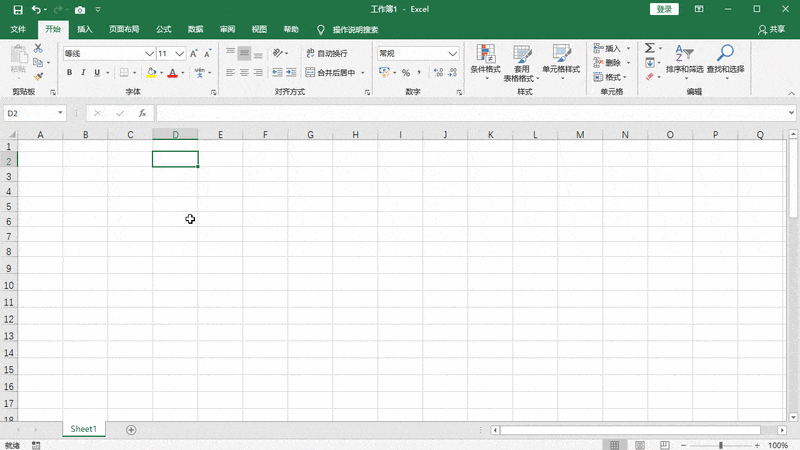Click the Share (共享) button

[x=770, y=30]
